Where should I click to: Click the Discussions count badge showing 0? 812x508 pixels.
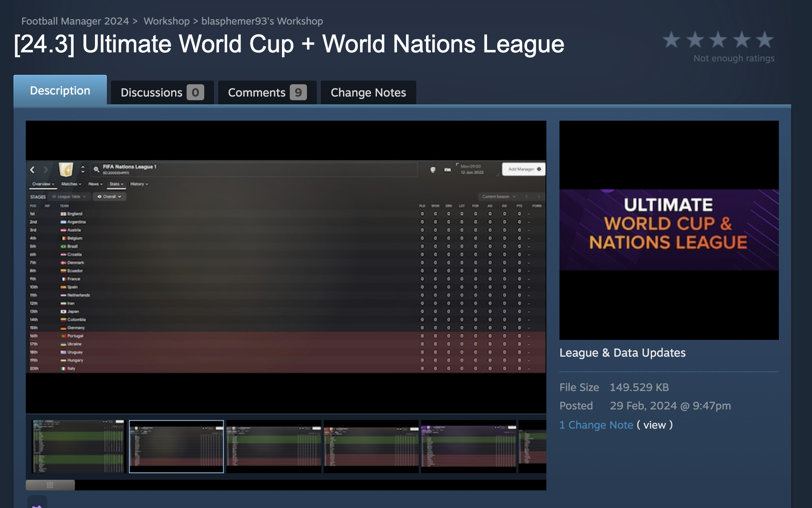tap(195, 92)
